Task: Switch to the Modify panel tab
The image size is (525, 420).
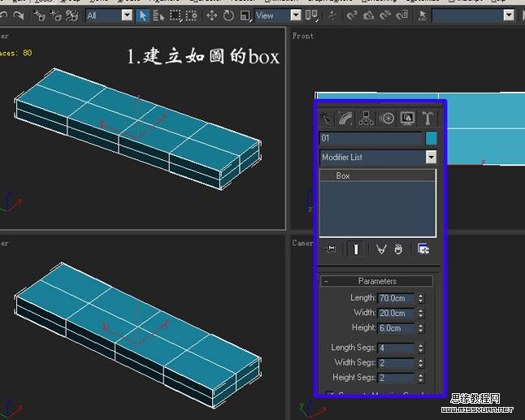Action: tap(345, 119)
